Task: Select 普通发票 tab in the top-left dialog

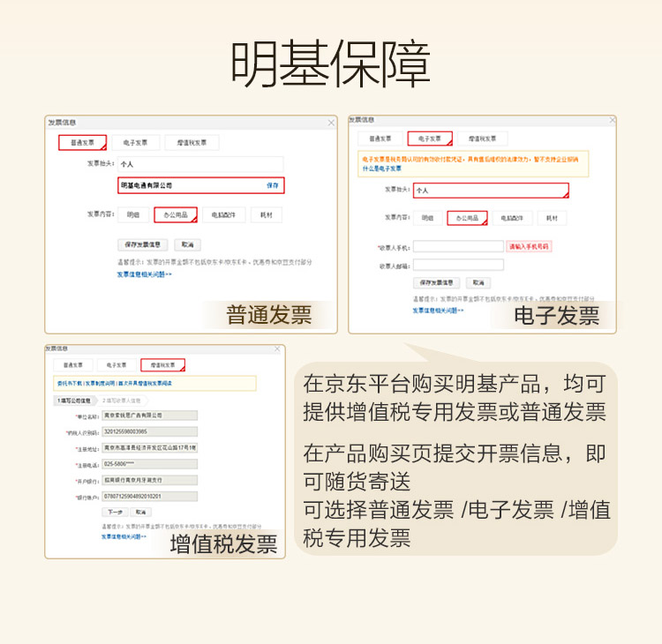Action: pyautogui.click(x=82, y=143)
